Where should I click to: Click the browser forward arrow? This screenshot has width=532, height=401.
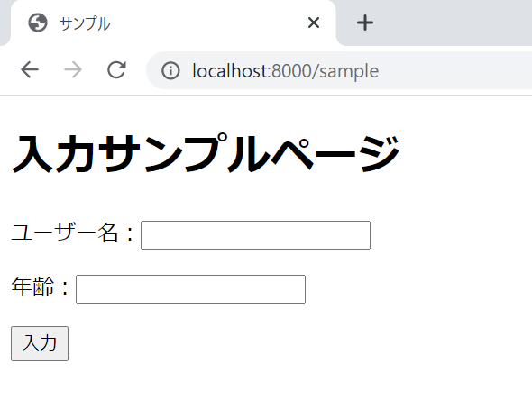point(73,70)
